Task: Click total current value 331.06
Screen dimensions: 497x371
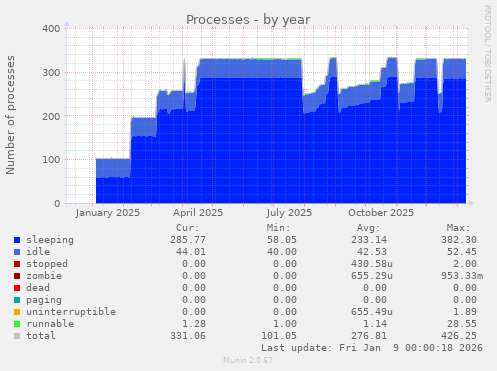Action: pyautogui.click(x=188, y=336)
